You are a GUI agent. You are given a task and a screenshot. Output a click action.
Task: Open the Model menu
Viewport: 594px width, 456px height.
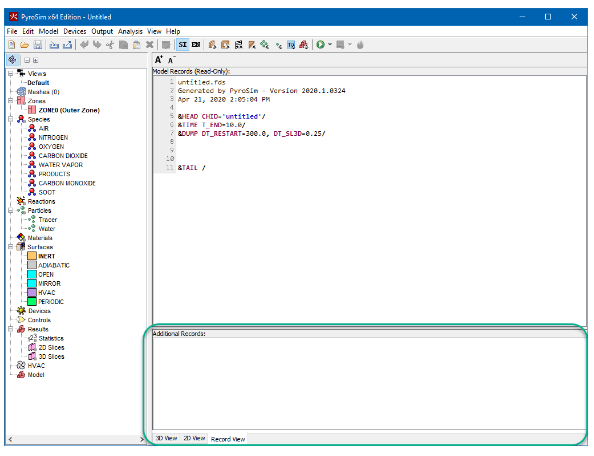(x=48, y=31)
